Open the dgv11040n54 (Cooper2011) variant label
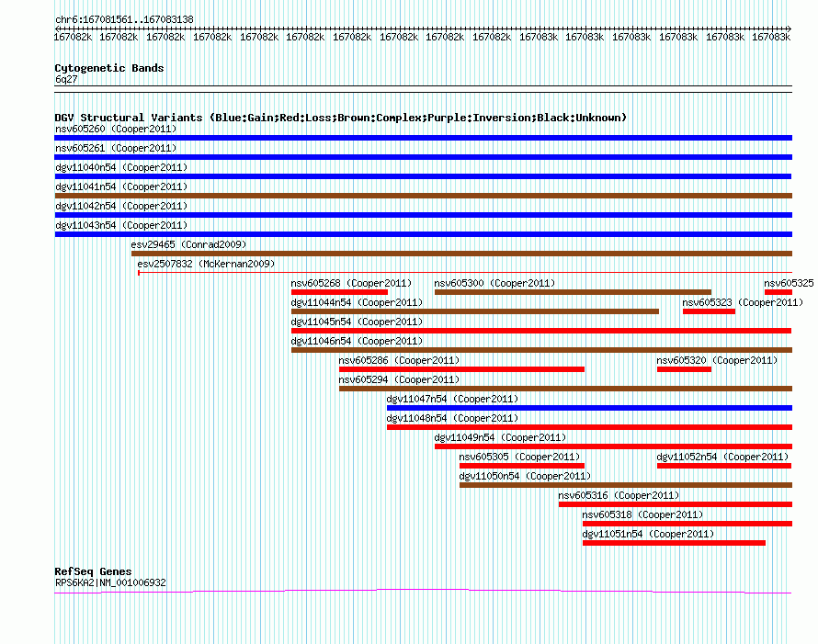 point(121,167)
